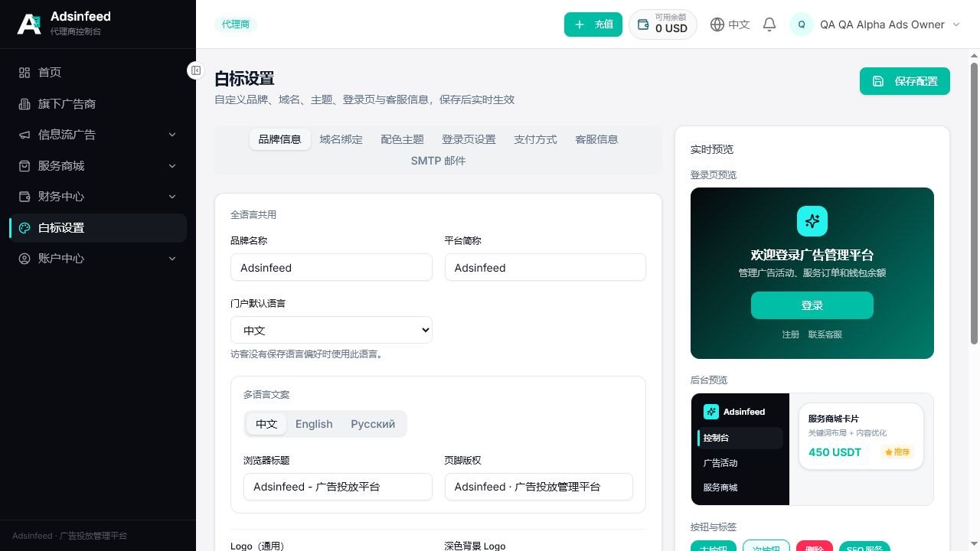Screen dimensions: 980x551
Task: Click the 财务中心 wallet icon
Action: tap(24, 197)
